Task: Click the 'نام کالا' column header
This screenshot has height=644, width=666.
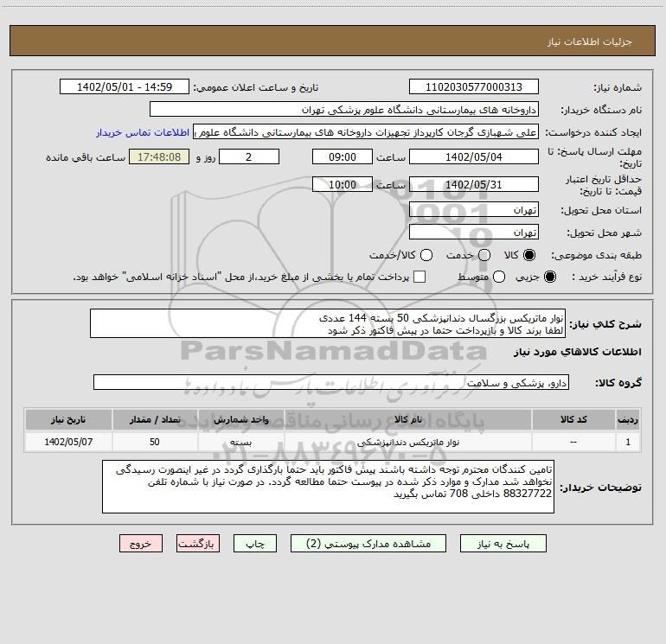Action: pyautogui.click(x=407, y=419)
